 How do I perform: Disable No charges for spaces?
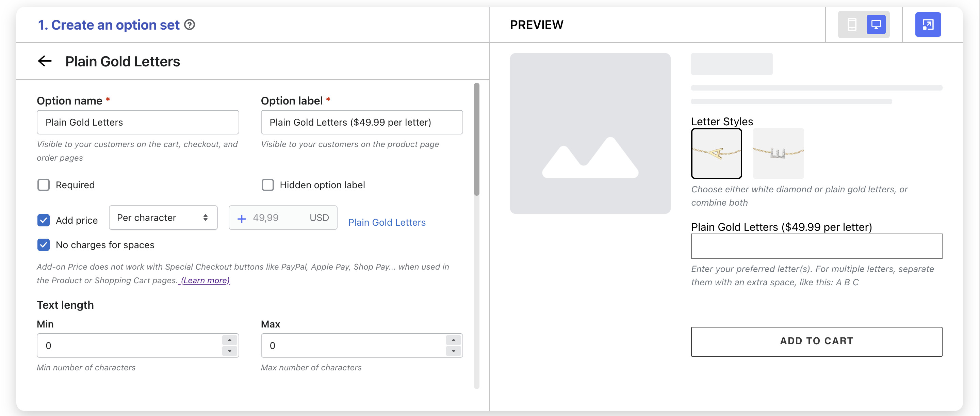coord(44,245)
